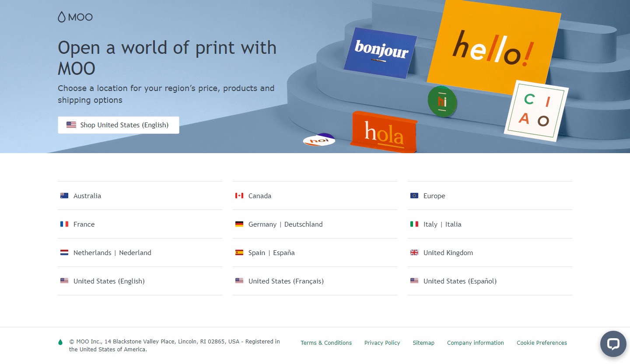Open the Sitemap
This screenshot has height=364, width=630.
(x=423, y=343)
